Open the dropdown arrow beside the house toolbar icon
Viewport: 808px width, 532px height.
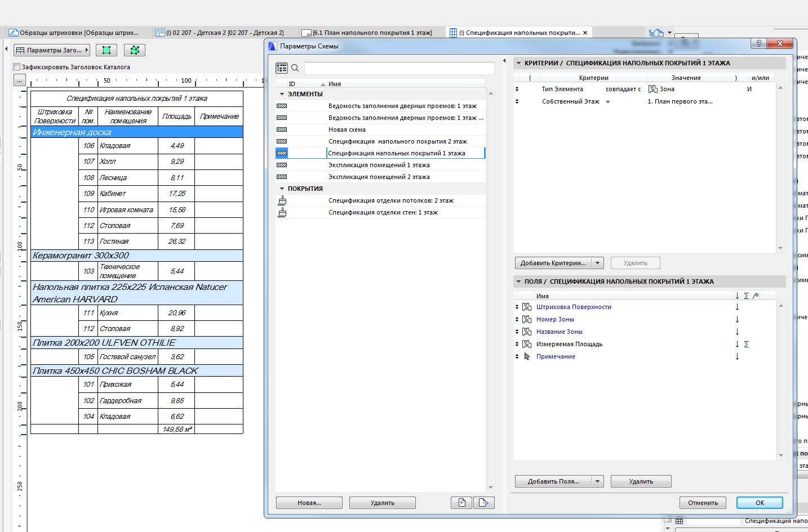(669, 33)
